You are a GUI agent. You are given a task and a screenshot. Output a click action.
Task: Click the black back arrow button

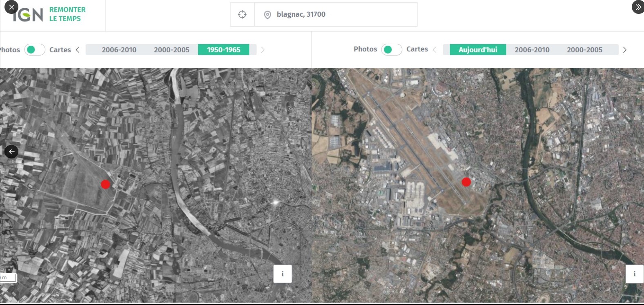tap(11, 152)
